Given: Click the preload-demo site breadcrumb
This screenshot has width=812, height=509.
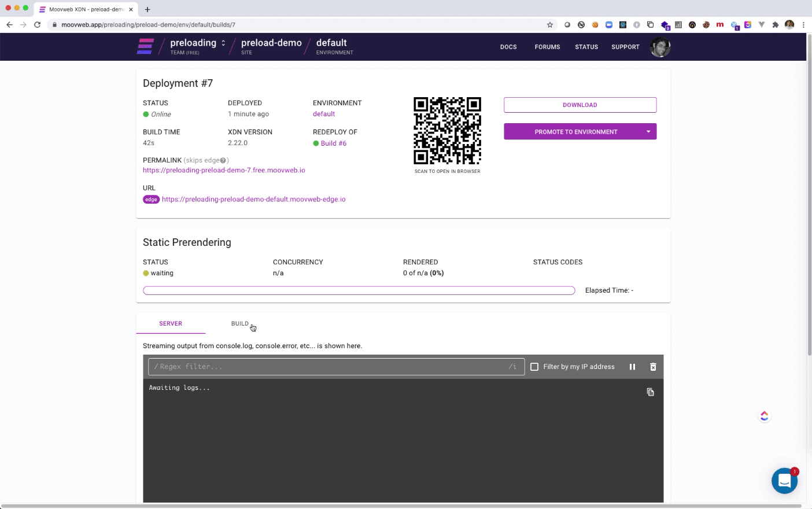Looking at the screenshot, I should 271,43.
